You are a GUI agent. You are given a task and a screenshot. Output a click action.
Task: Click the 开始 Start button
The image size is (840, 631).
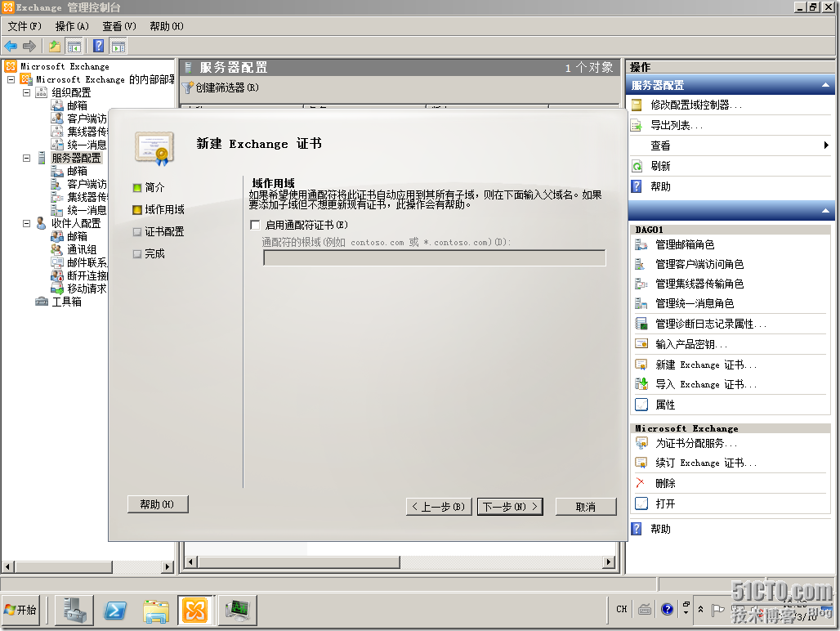point(21,610)
